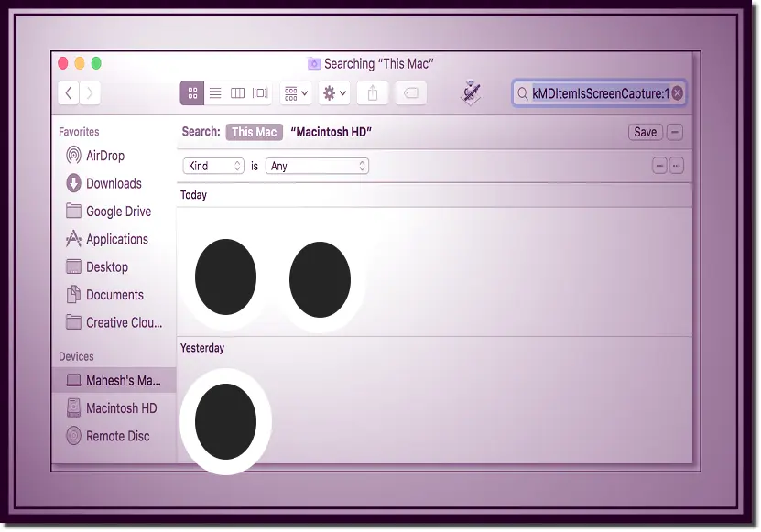Image resolution: width=761 pixels, height=532 pixels.
Task: Click the magnifying glass search icon
Action: click(x=522, y=93)
